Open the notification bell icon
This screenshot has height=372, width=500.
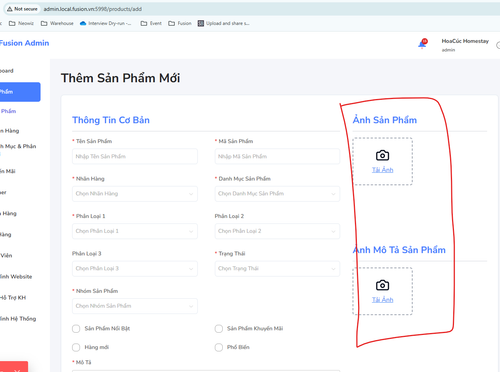tap(423, 44)
